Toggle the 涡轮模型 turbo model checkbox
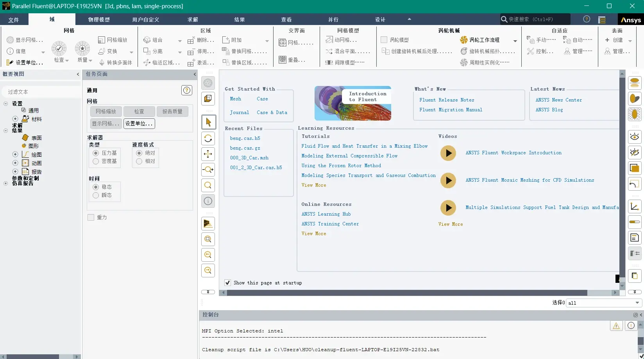The width and height of the screenshot is (644, 359). point(384,40)
